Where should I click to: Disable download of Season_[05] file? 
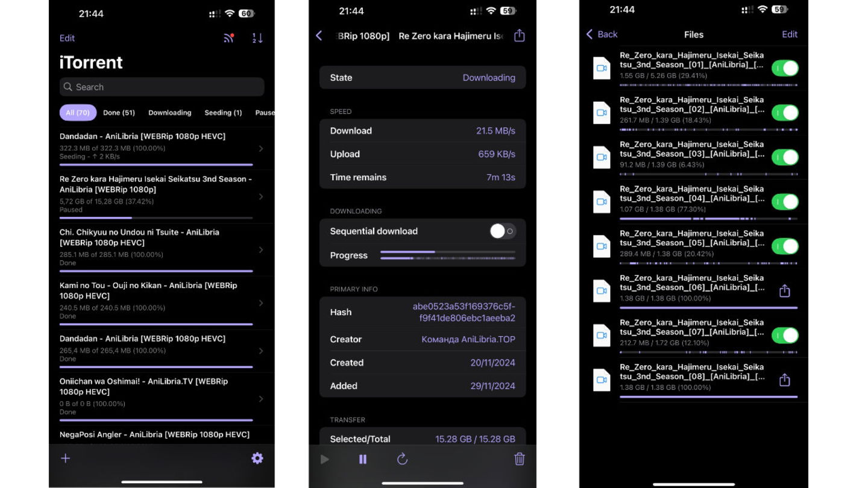785,246
